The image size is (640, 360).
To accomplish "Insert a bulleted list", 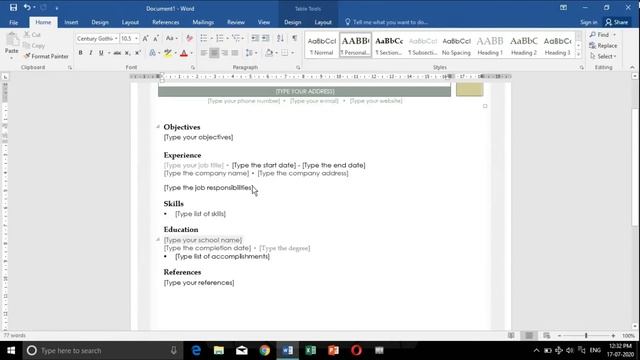I will point(204,38).
